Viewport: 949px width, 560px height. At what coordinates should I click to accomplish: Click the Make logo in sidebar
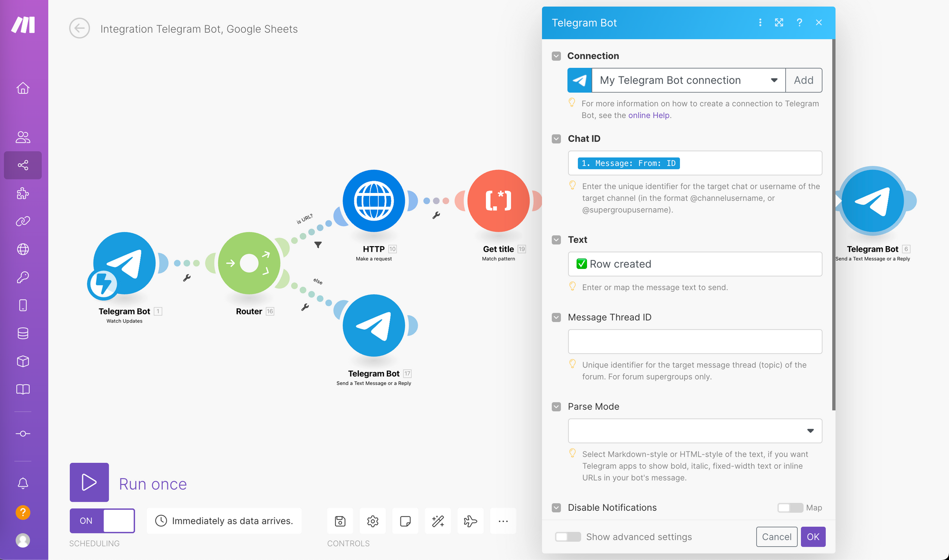tap(23, 25)
